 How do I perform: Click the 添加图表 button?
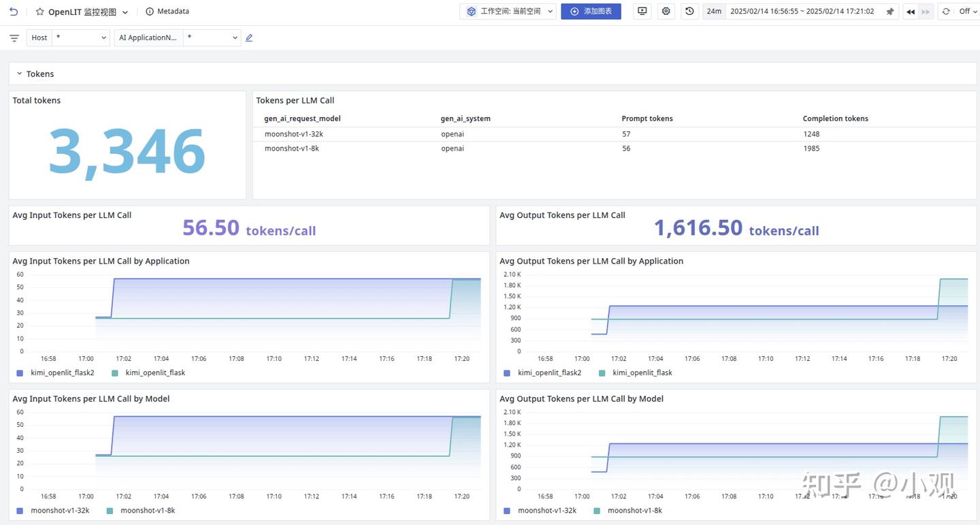point(591,12)
